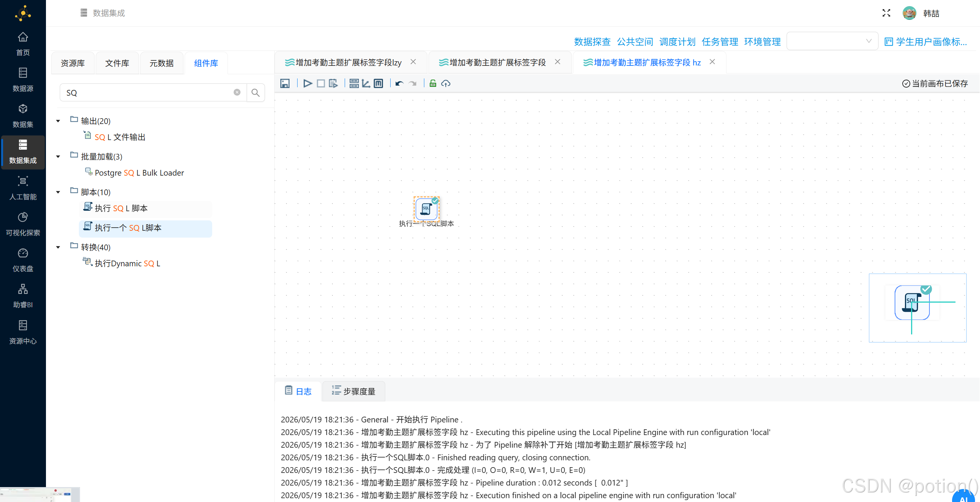Screen dimensions: 980x502
Task: Open 数据源 in the sidebar
Action: (x=23, y=80)
